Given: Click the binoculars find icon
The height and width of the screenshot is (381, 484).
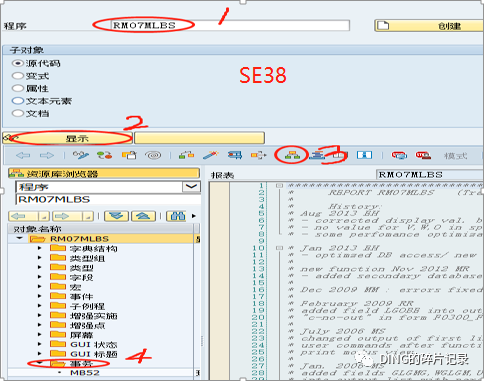Looking at the screenshot, I should tap(178, 216).
